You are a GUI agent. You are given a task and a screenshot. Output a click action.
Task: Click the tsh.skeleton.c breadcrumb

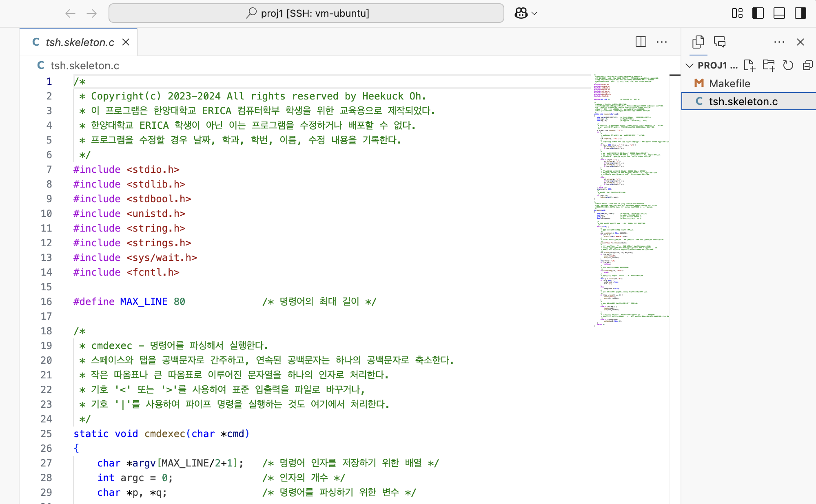84,66
